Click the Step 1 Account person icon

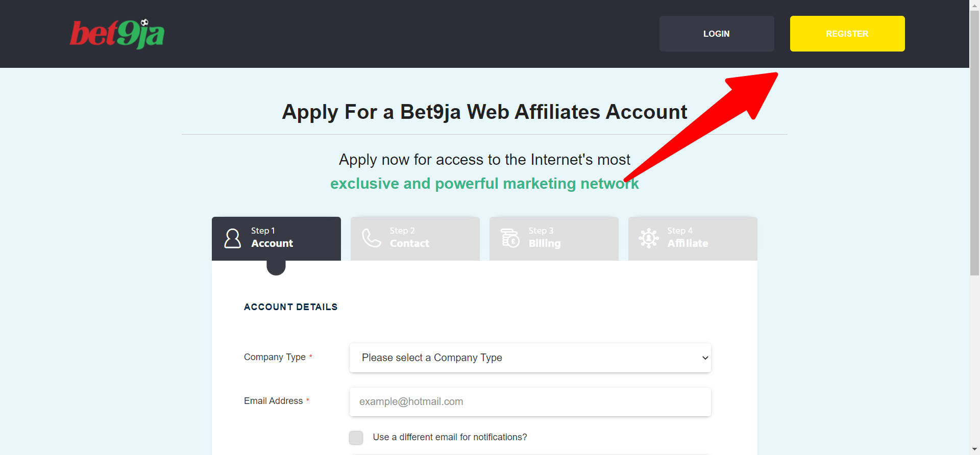[233, 238]
